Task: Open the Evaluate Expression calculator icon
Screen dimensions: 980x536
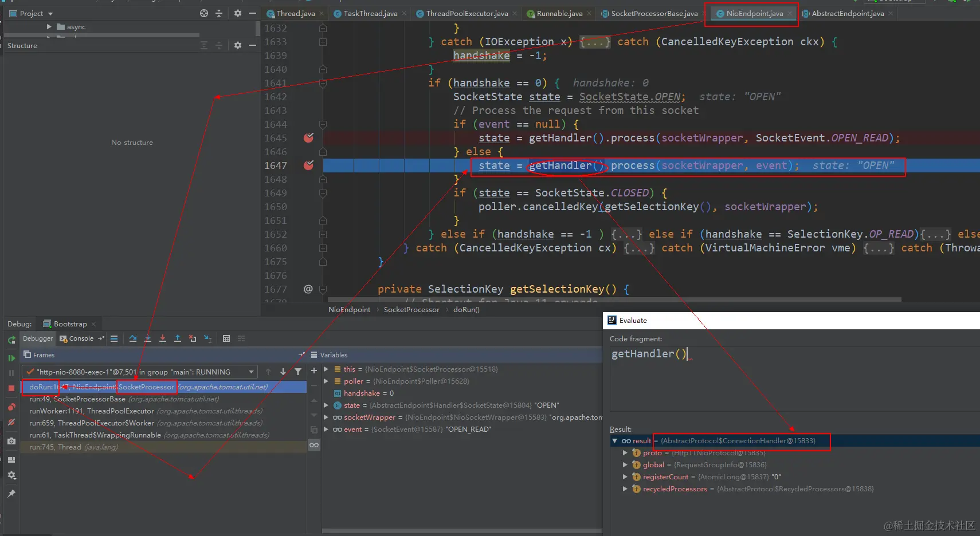Action: [x=226, y=339]
